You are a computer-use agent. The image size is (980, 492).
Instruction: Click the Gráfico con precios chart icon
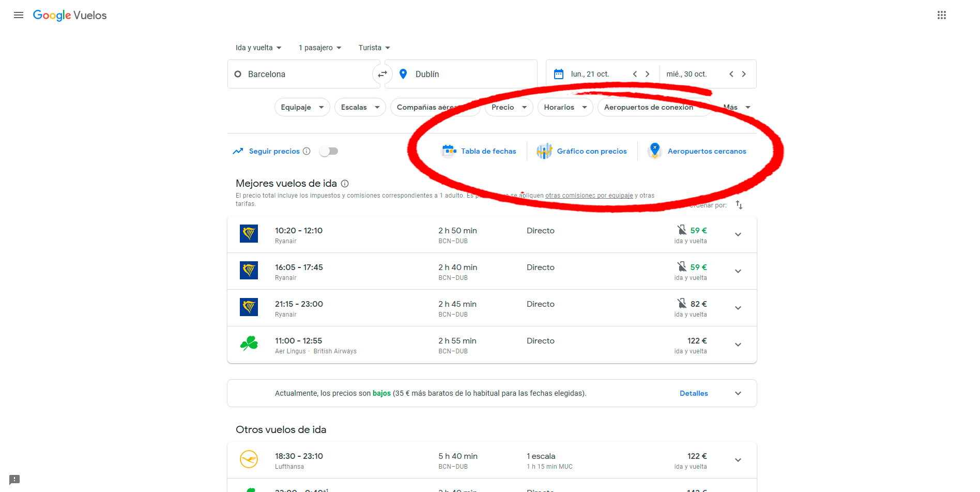point(544,151)
